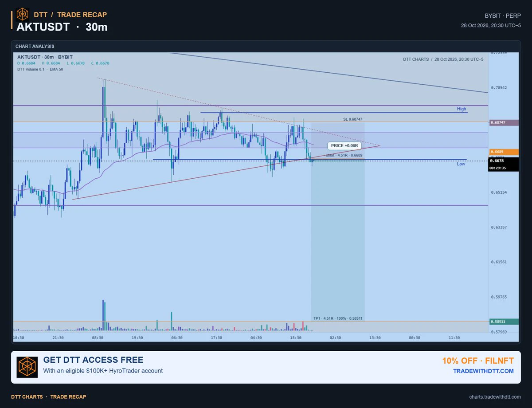Click the 'DTT Volume 0.1 · EMA 50' indicator legend

[x=40, y=69]
